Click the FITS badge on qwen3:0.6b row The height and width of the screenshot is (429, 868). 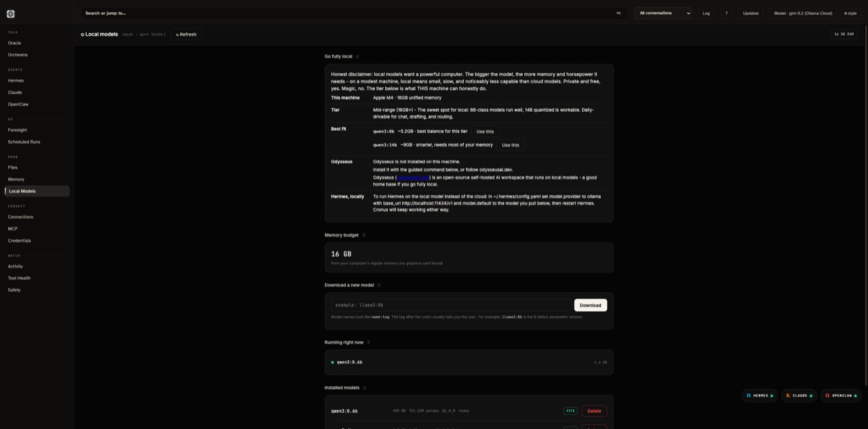click(570, 411)
